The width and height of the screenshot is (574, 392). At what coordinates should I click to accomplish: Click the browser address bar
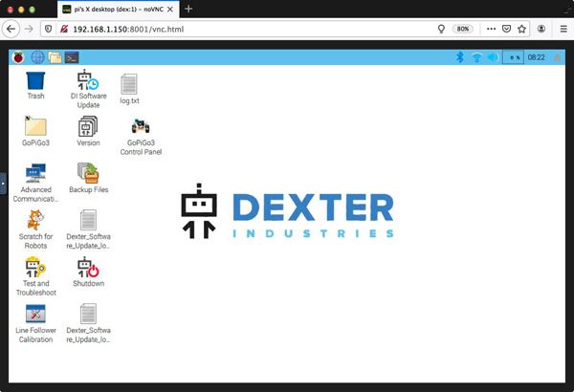pos(239,29)
